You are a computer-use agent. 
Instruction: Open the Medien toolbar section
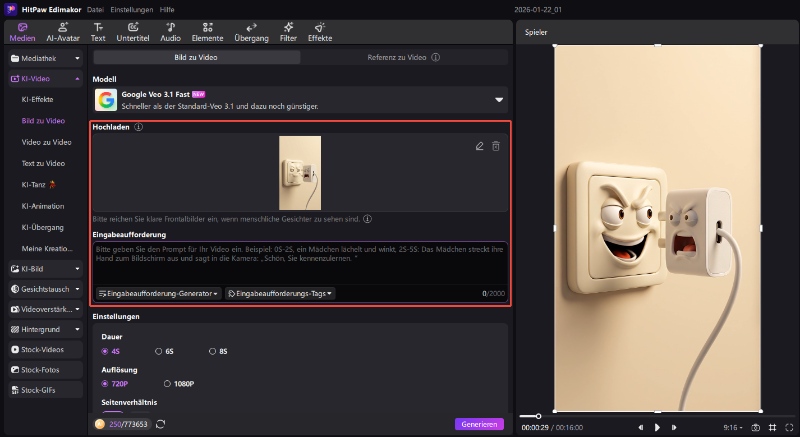coord(22,32)
